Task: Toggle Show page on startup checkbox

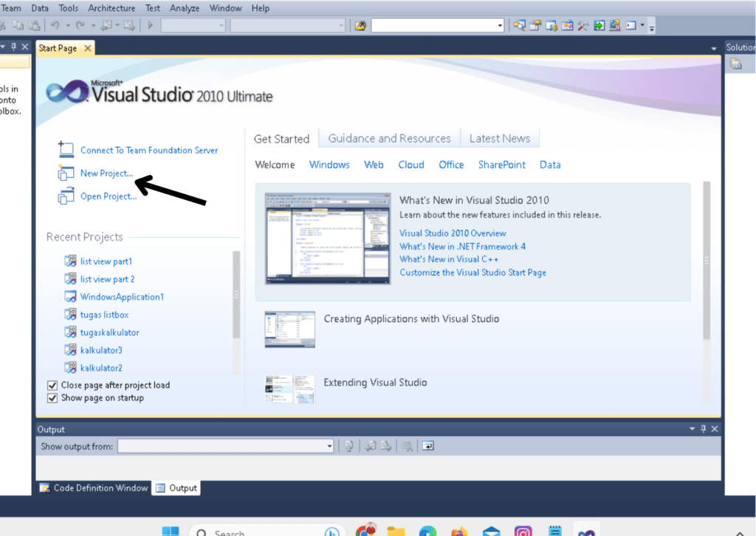Action: [x=52, y=398]
